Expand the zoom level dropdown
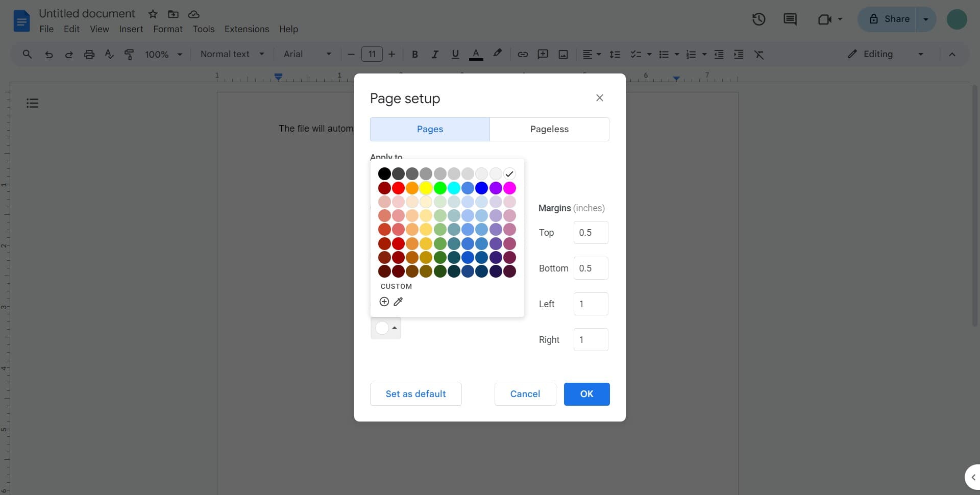980x495 pixels. point(162,54)
